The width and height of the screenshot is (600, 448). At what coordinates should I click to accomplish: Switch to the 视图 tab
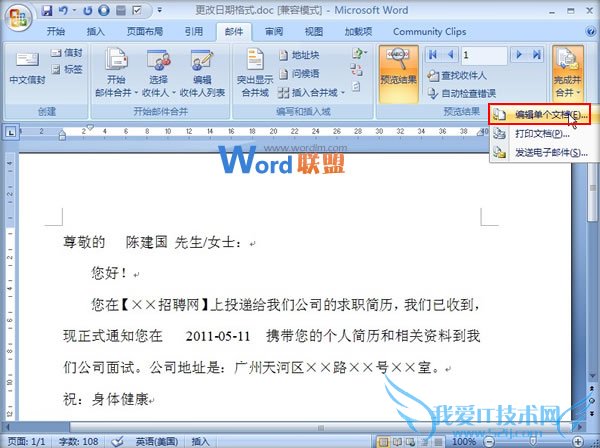coord(314,31)
